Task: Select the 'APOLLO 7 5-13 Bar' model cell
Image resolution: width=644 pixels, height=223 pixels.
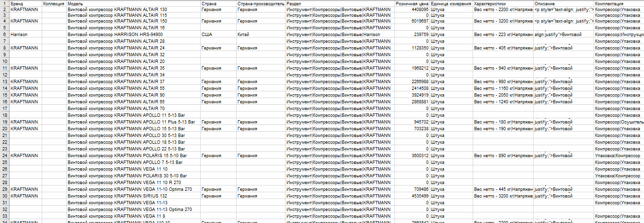Action: (133, 162)
